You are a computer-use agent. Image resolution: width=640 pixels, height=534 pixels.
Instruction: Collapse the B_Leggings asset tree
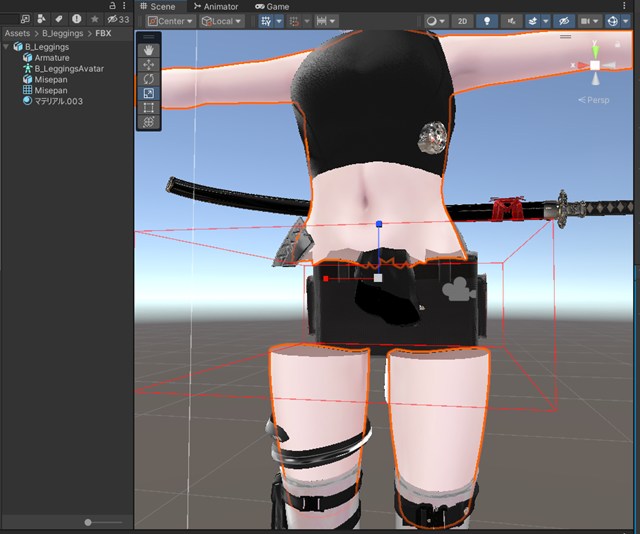6,47
